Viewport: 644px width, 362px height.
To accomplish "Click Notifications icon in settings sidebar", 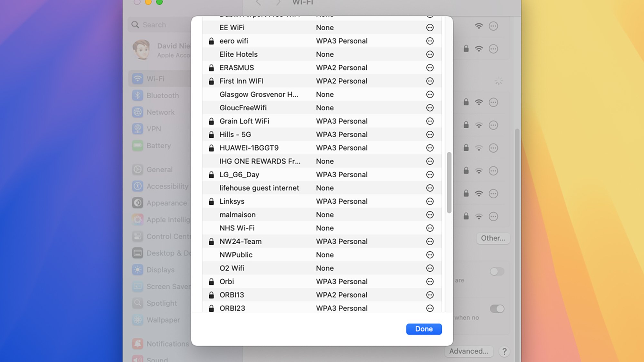I will pos(137,344).
